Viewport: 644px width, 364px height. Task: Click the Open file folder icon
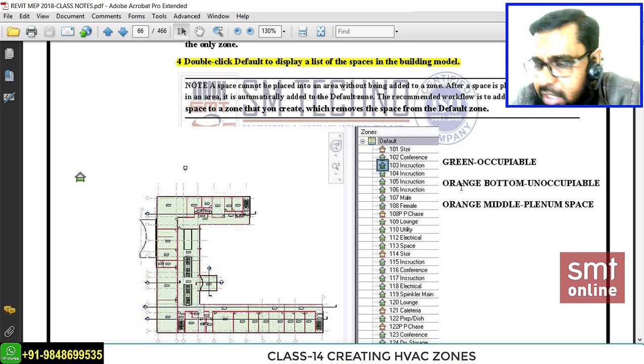13,32
